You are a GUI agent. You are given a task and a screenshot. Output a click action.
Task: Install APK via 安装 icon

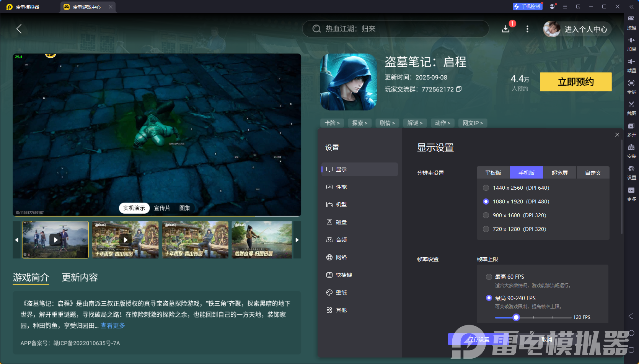point(631,151)
